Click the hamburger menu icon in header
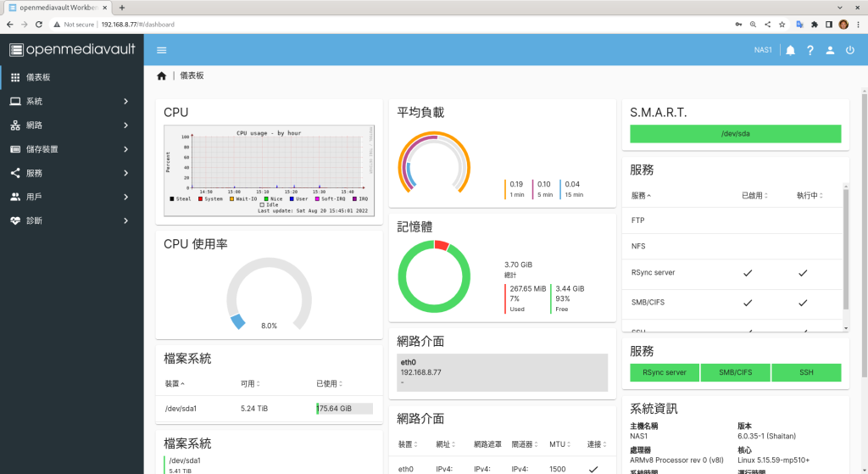 161,50
